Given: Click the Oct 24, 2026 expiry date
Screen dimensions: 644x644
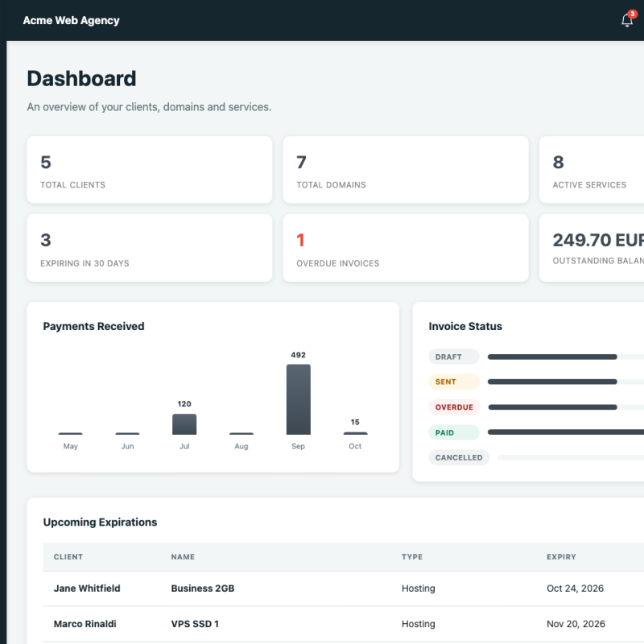Looking at the screenshot, I should [x=575, y=588].
